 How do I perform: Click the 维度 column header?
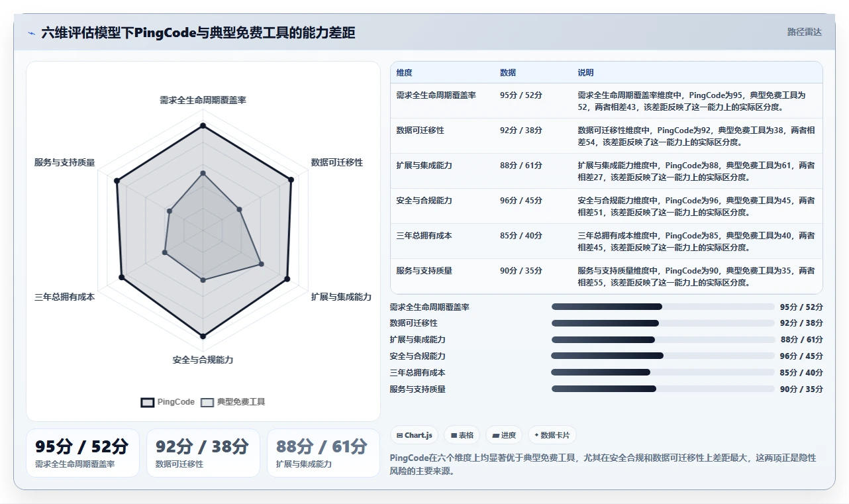[404, 73]
